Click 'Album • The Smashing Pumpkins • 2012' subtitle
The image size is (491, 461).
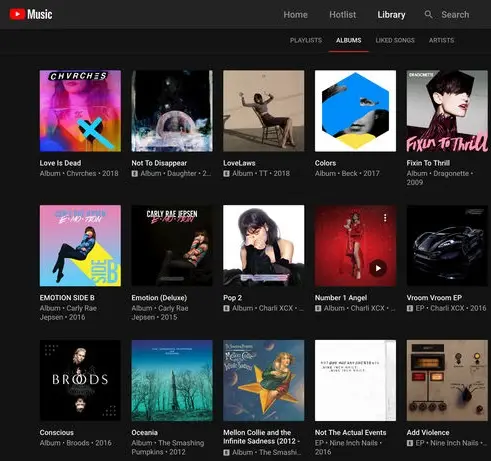pyautogui.click(x=167, y=447)
